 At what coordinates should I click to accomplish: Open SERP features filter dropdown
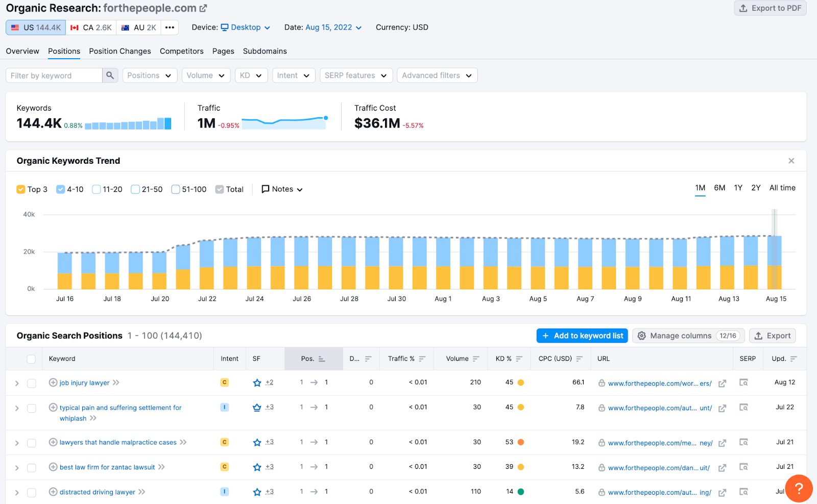pyautogui.click(x=356, y=75)
